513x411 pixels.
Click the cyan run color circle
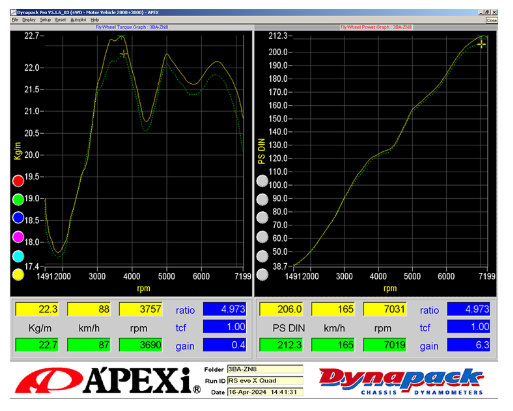[x=18, y=256]
